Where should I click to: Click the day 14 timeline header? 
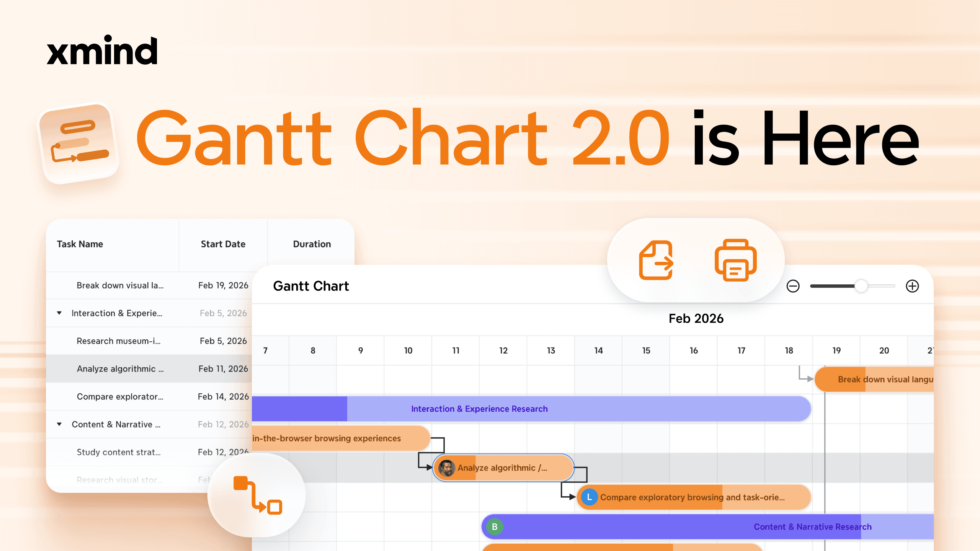click(x=598, y=350)
